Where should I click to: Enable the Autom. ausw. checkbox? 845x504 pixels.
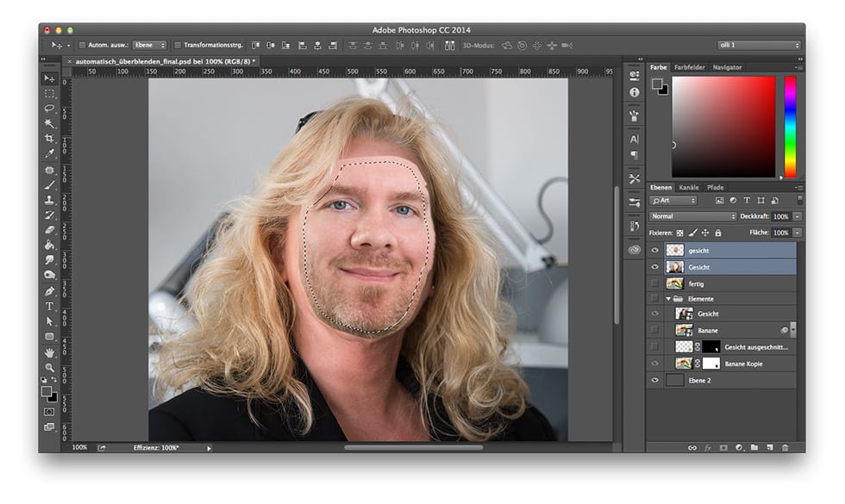pos(83,45)
